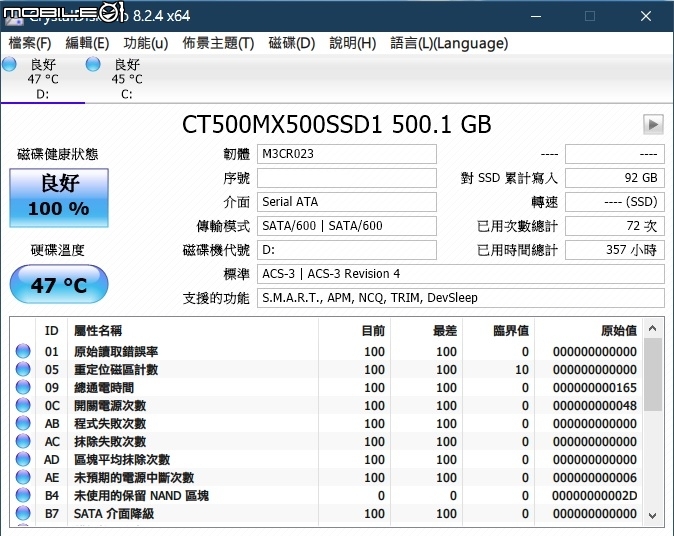Click status orb of attribute 05 row
Viewport: 674px width, 536px height.
pyautogui.click(x=23, y=369)
